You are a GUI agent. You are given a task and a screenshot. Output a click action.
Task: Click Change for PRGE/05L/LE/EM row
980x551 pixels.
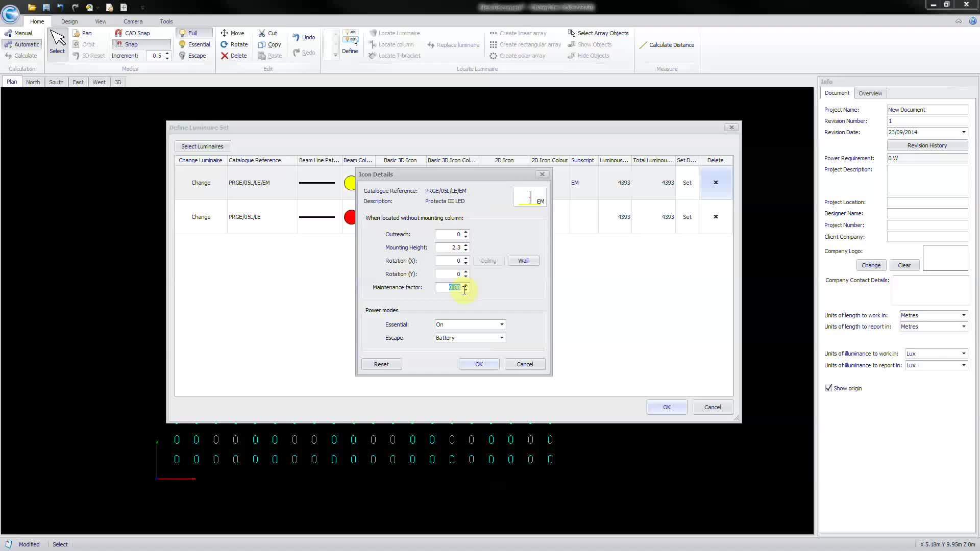pos(201,183)
